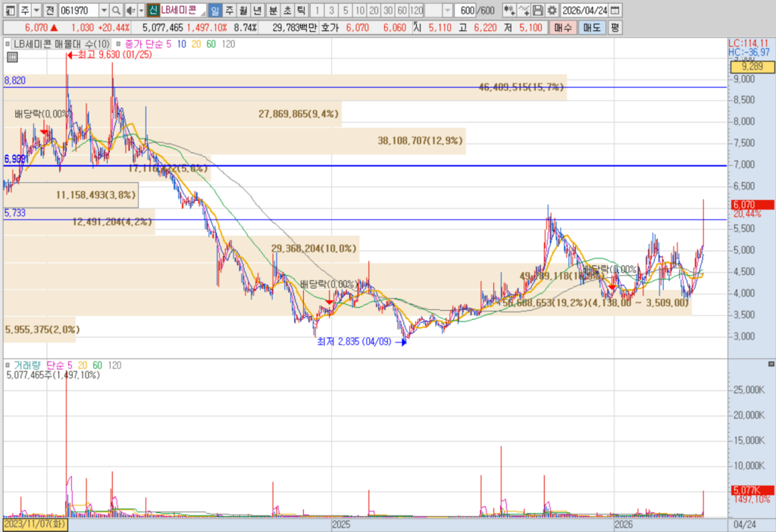Click the 호가 quote label

coord(330,28)
